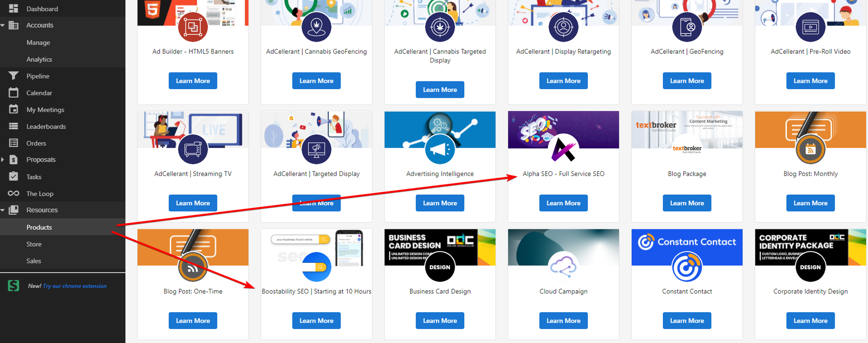Click the Streaming TV icon
This screenshot has width=868, height=343.
[193, 149]
